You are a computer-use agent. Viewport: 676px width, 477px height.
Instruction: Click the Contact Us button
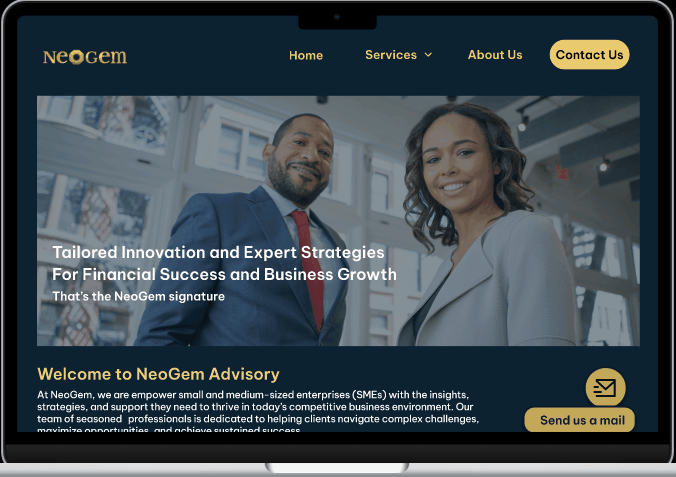(589, 55)
